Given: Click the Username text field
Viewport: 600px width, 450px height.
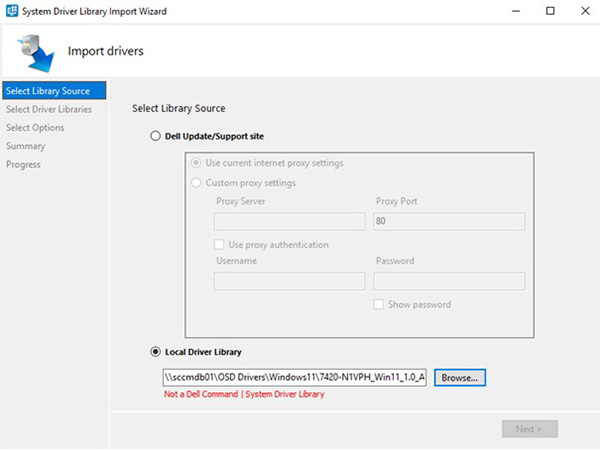Looking at the screenshot, I should click(289, 282).
